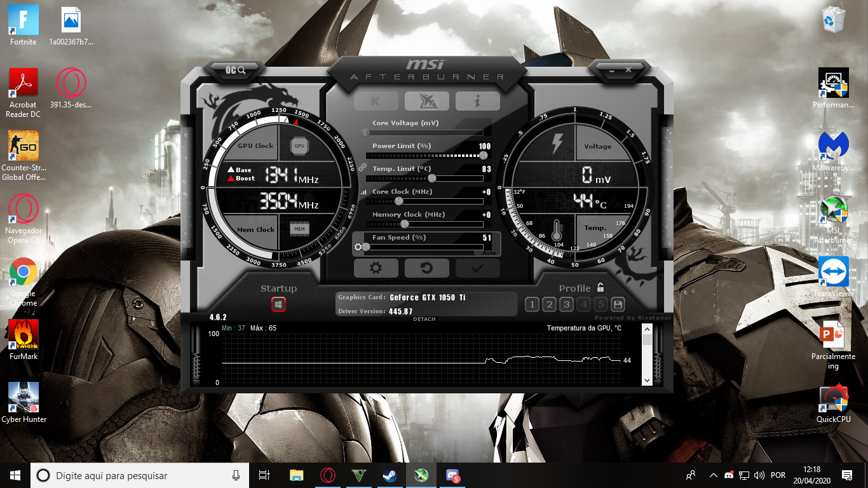868x488 pixels.
Task: Open the Parcialmente PowerPoint file
Action: [833, 345]
